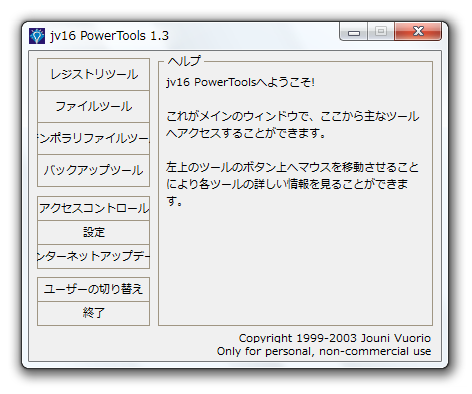
Task: Open ファイルツール (File Tool)
Action: pos(93,106)
